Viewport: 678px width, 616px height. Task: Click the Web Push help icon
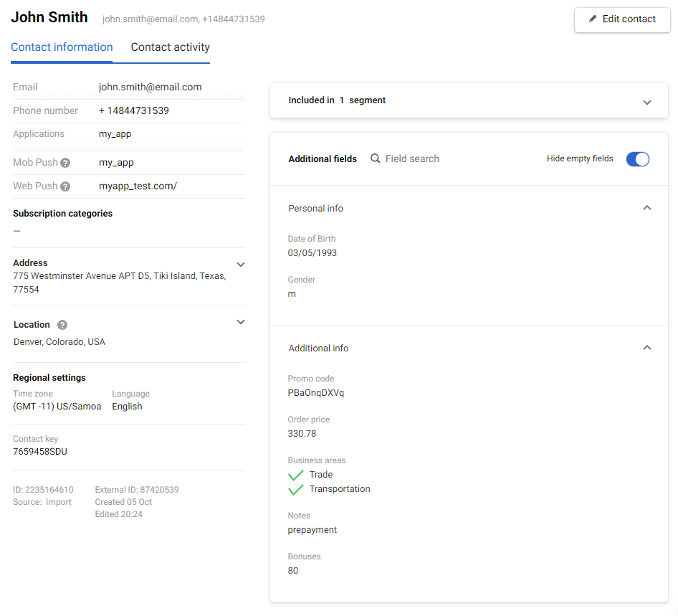point(65,186)
